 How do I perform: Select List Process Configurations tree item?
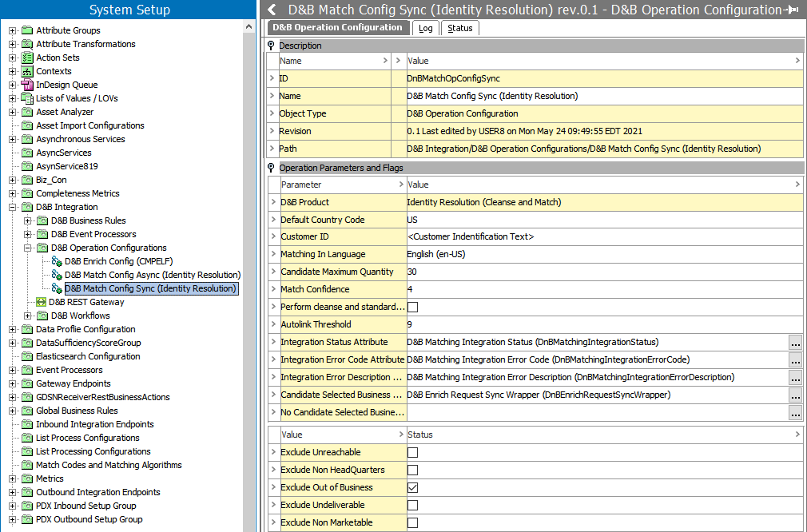pos(88,438)
